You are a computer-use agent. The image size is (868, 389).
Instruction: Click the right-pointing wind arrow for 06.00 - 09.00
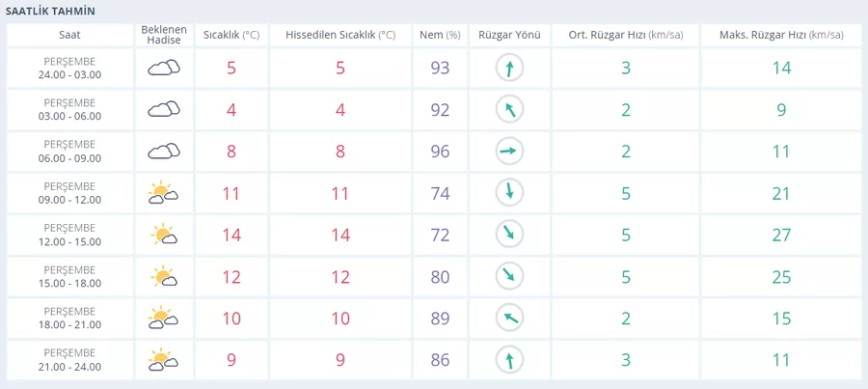pyautogui.click(x=508, y=151)
